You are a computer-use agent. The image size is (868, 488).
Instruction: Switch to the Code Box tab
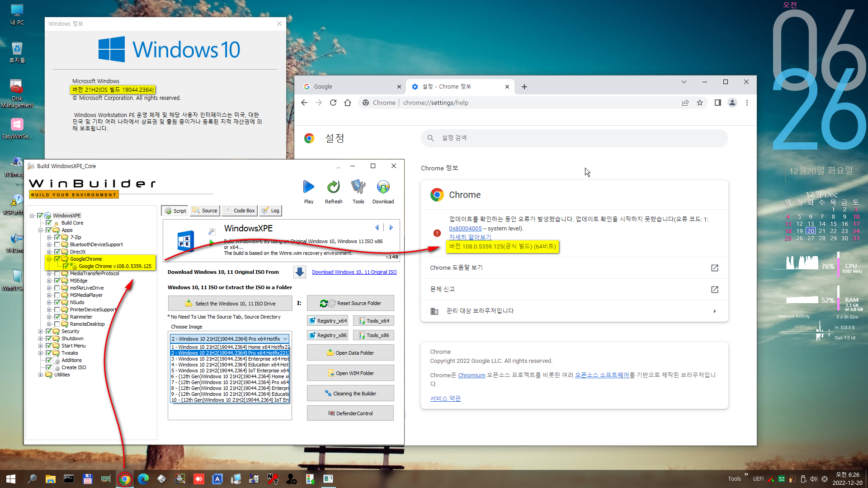pos(240,211)
